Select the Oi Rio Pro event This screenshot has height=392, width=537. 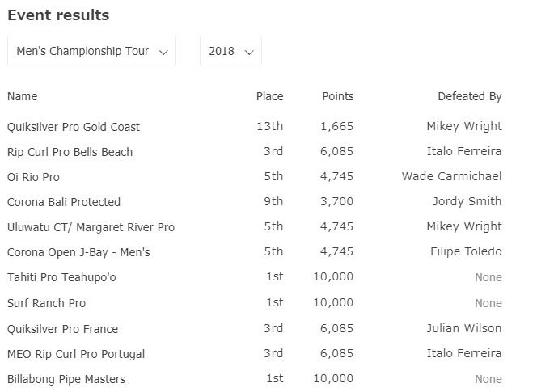coord(33,177)
